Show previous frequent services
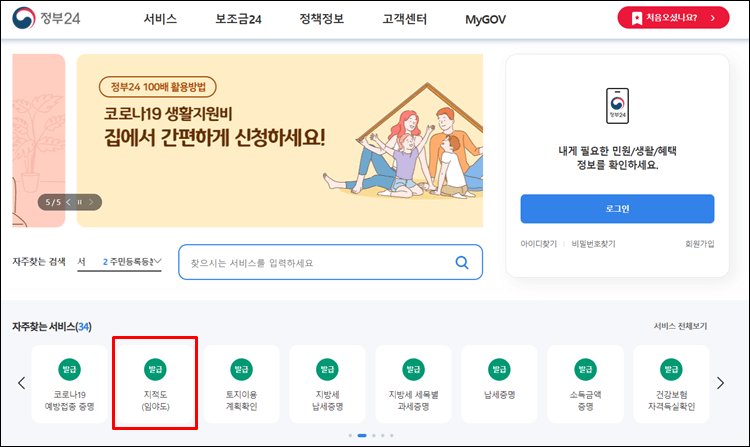Viewport: 750px width, 447px height. (22, 383)
